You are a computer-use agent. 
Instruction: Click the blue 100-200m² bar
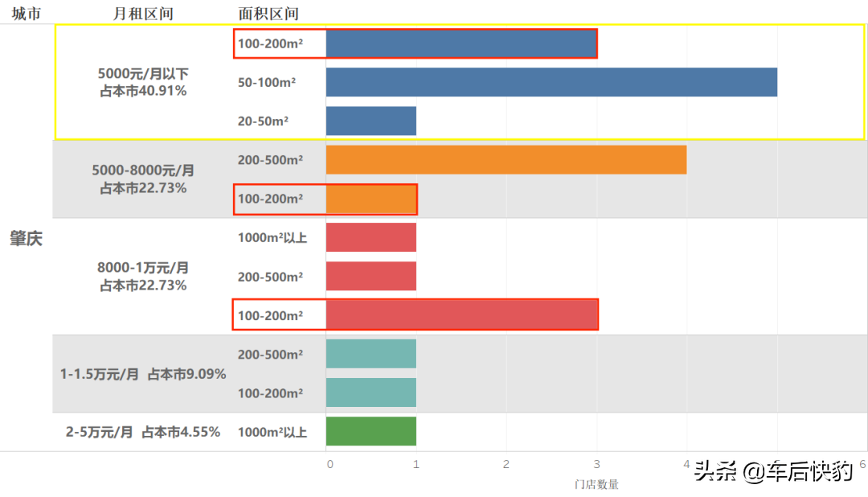(x=461, y=43)
